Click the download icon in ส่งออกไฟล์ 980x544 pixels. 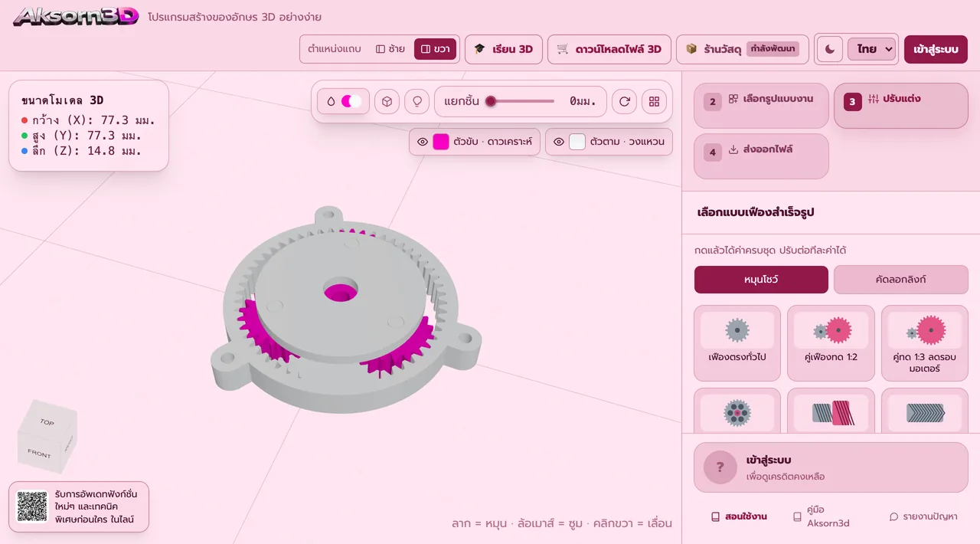pyautogui.click(x=733, y=149)
